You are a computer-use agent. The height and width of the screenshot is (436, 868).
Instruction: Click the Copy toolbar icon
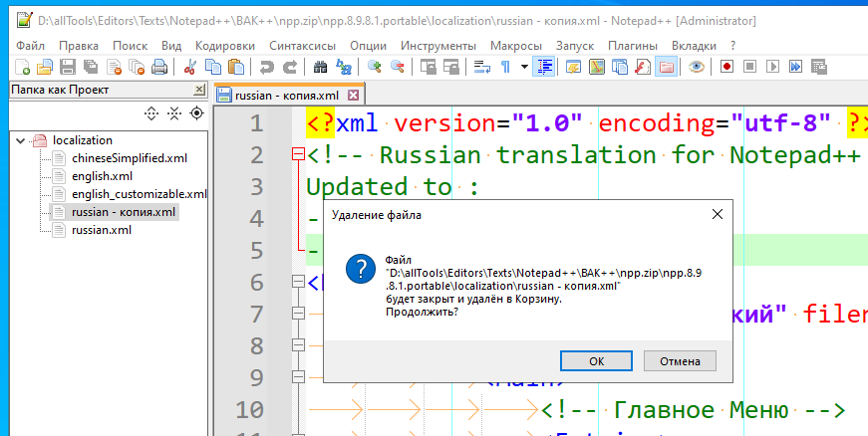[x=212, y=68]
